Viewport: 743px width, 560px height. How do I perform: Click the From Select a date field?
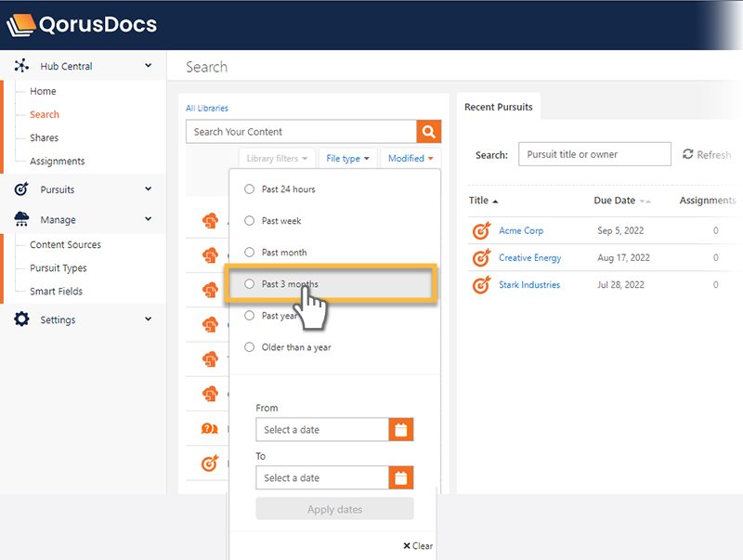pos(322,430)
